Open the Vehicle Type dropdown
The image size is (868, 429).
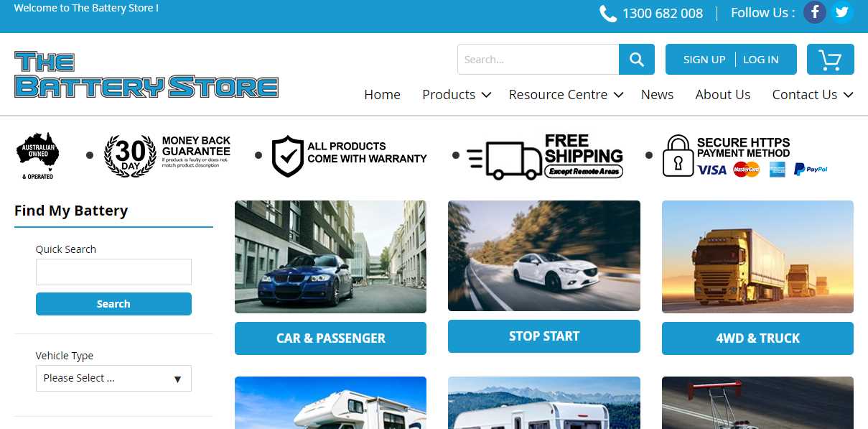[113, 379]
